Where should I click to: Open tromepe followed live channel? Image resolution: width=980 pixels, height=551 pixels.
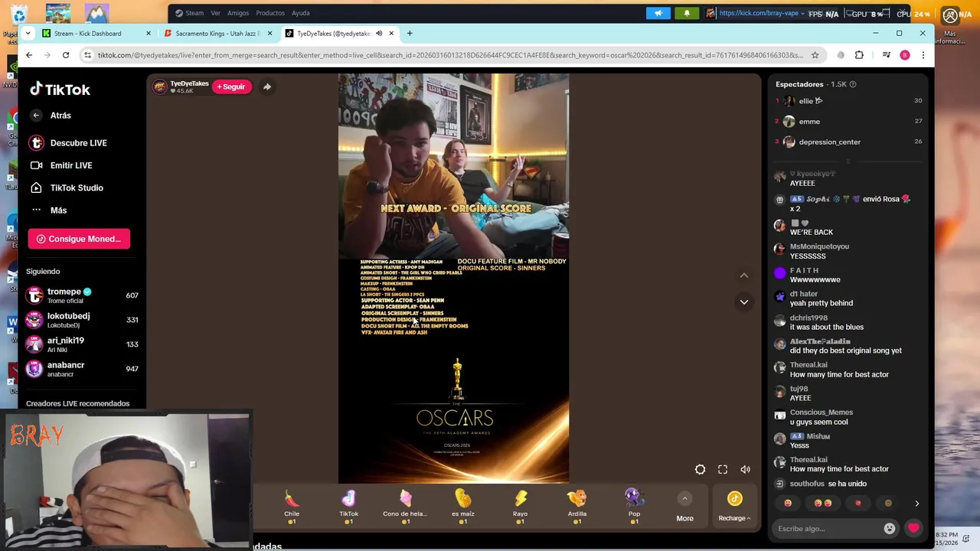click(81, 295)
